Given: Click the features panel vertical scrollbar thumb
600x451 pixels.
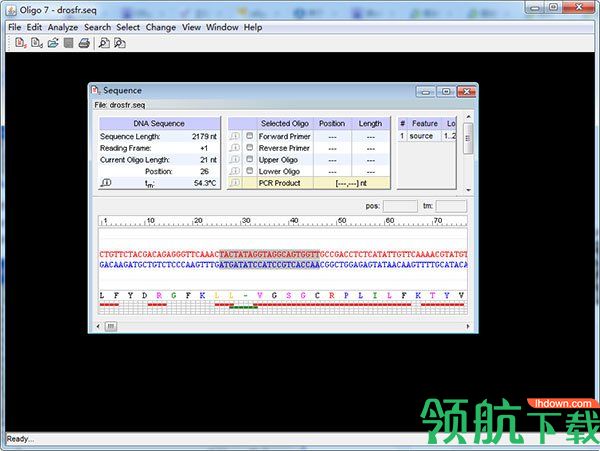Looking at the screenshot, I should (468, 138).
